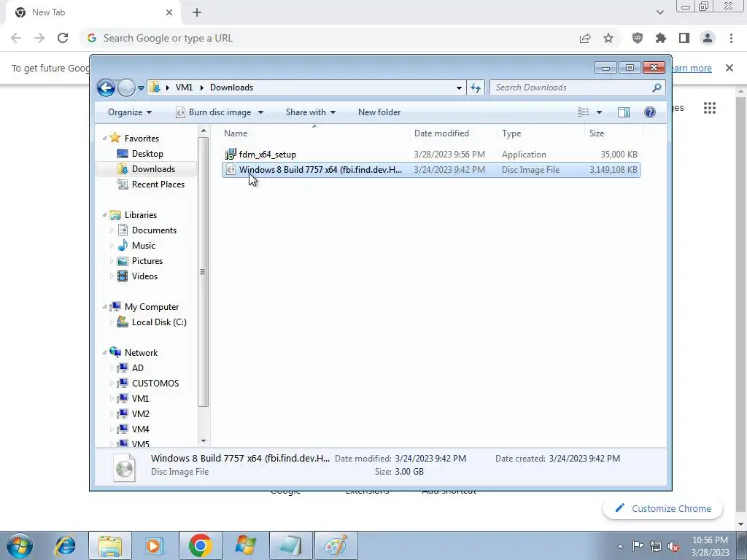
Task: Dismiss the Chrome info bar
Action: click(729, 68)
